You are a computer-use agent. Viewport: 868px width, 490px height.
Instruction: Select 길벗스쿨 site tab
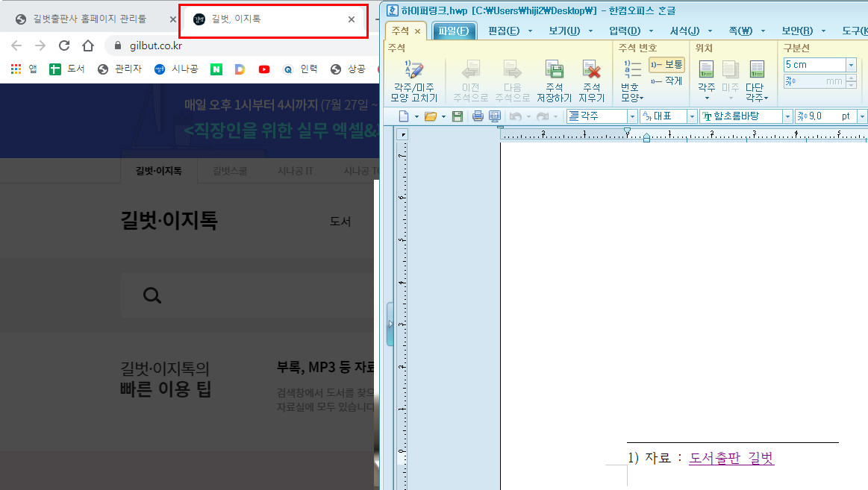[230, 171]
